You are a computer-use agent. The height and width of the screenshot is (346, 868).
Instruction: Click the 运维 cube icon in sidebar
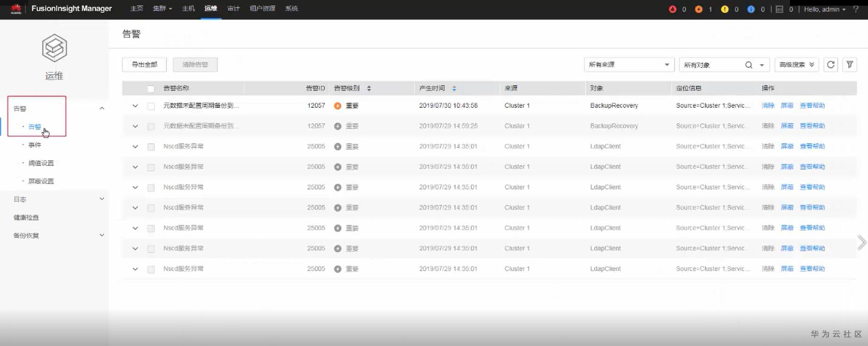[54, 48]
